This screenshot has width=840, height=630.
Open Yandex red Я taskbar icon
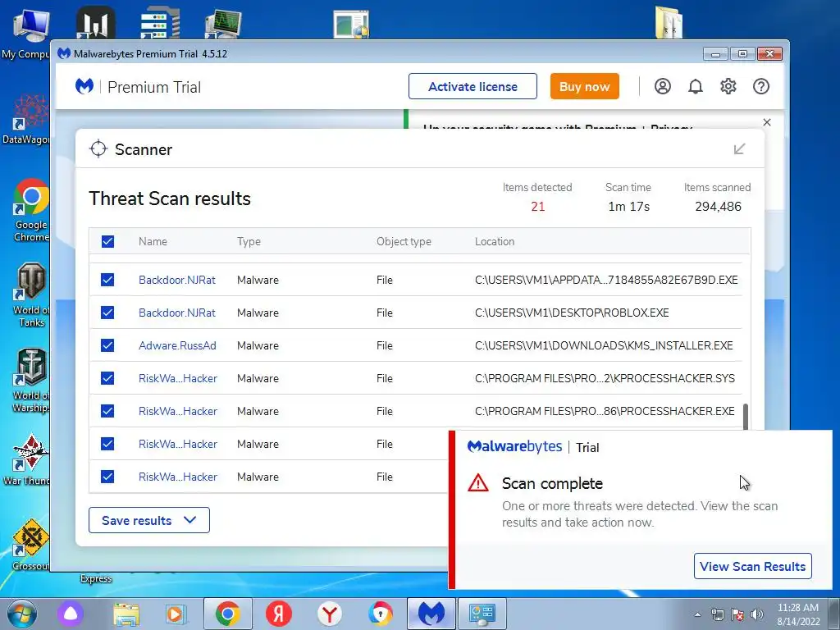(279, 614)
